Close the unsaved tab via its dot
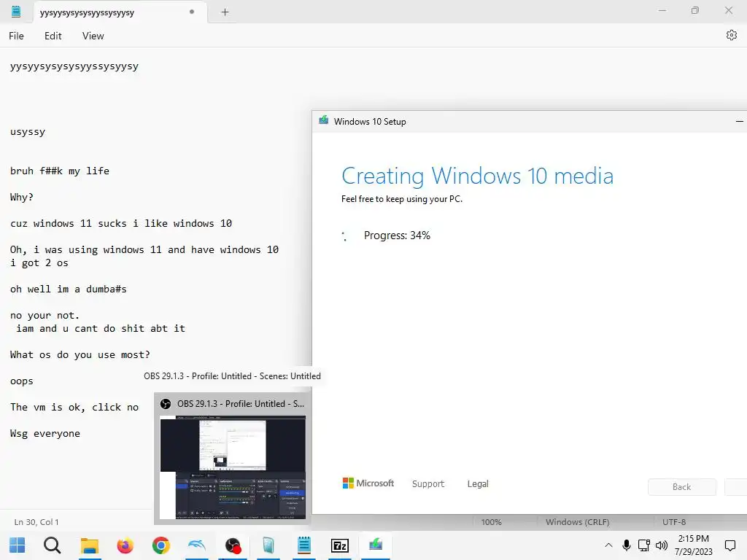This screenshot has height=560, width=747. (x=192, y=12)
